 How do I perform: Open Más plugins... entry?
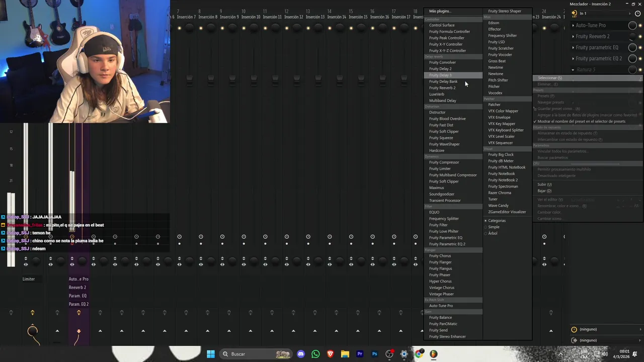[453, 11]
